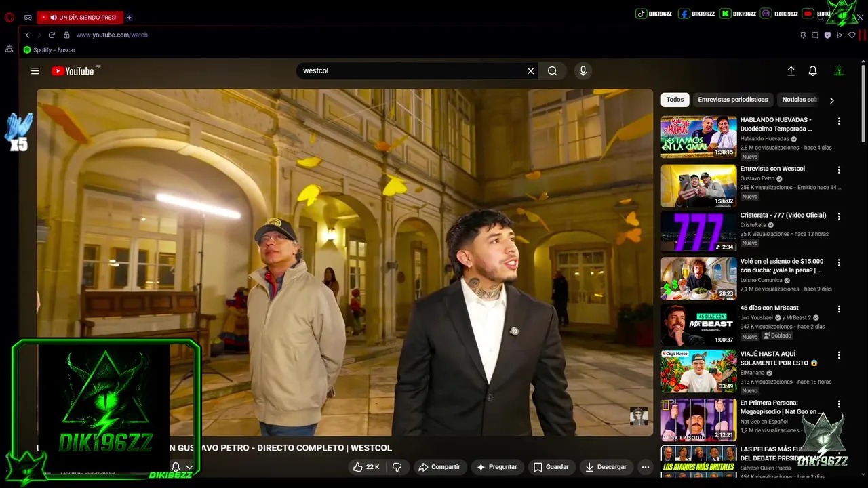Open options for En Primera Persona video
The height and width of the screenshot is (488, 868).
[x=839, y=404]
